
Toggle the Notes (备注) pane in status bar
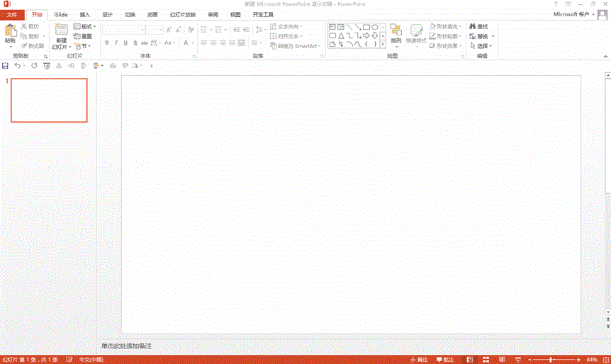(418, 359)
